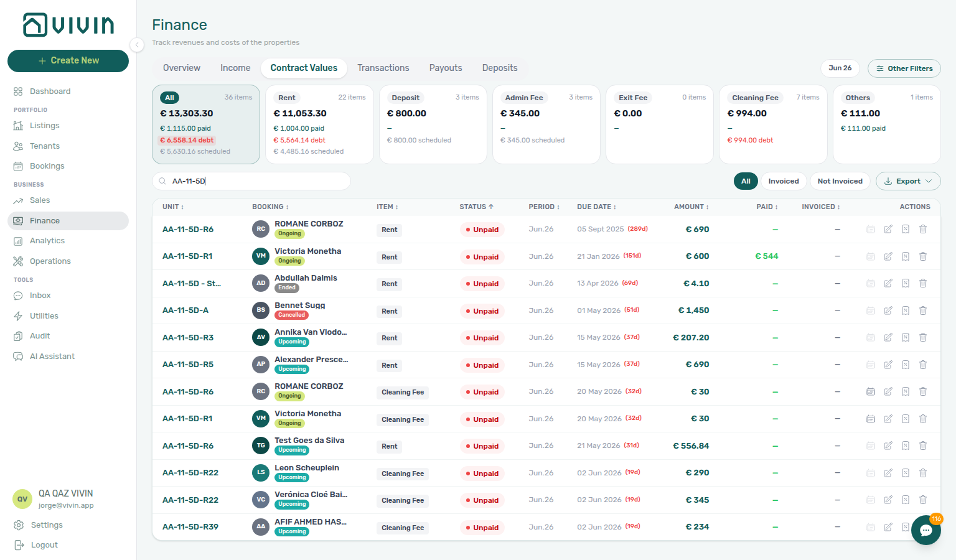Screen dimensions: 956x560
Task: Open receipt icon for Alexander Presce row
Action: pyautogui.click(x=906, y=365)
